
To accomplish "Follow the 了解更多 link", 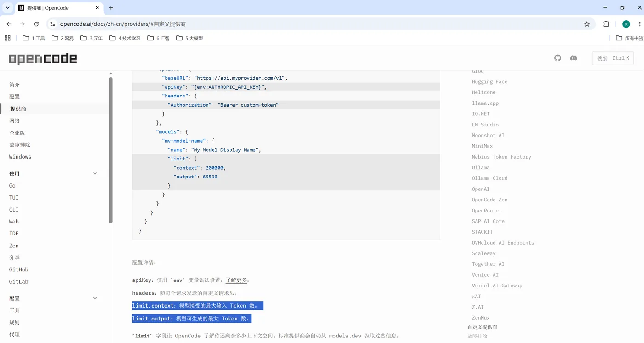I will [x=236, y=280].
